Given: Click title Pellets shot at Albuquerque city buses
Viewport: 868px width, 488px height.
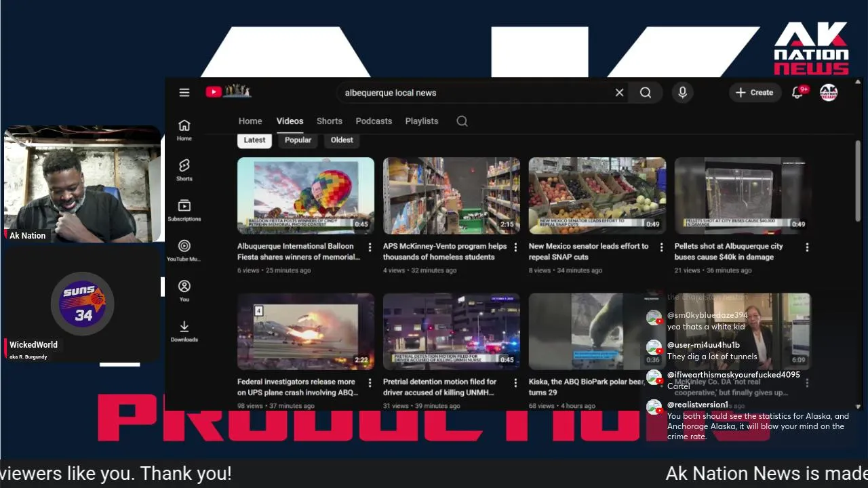Looking at the screenshot, I should pyautogui.click(x=728, y=251).
